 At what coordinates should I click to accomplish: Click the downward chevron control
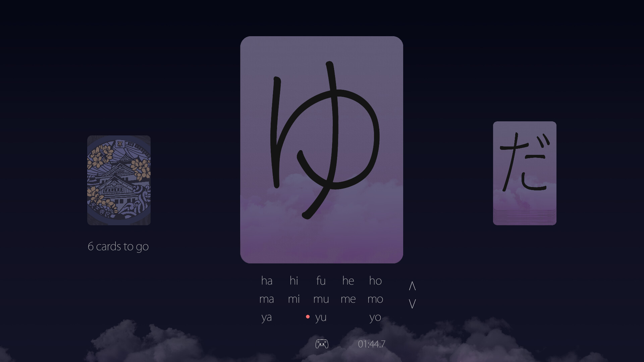[x=412, y=303]
